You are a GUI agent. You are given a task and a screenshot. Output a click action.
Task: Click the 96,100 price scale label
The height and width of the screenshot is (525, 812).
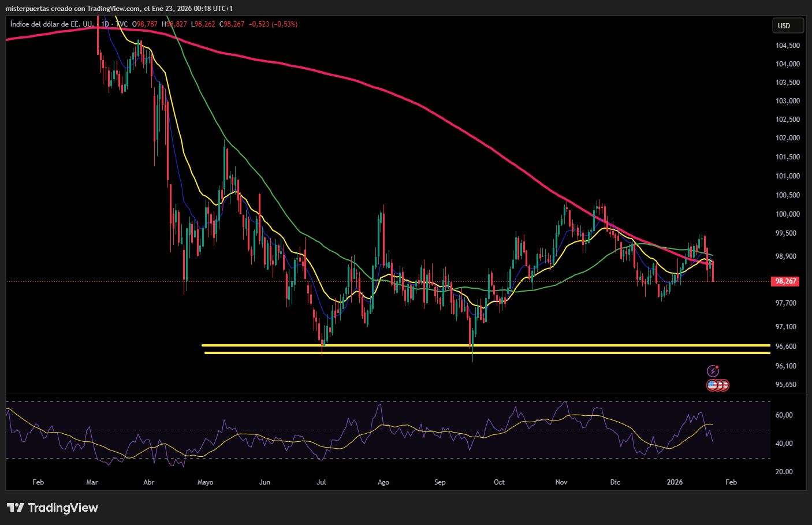[x=786, y=366]
